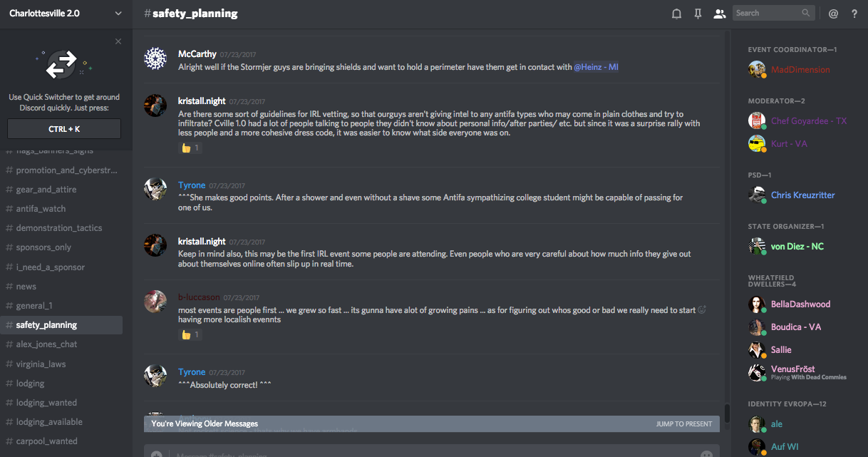The width and height of the screenshot is (868, 457).
Task: Click the Search input field
Action: click(768, 13)
